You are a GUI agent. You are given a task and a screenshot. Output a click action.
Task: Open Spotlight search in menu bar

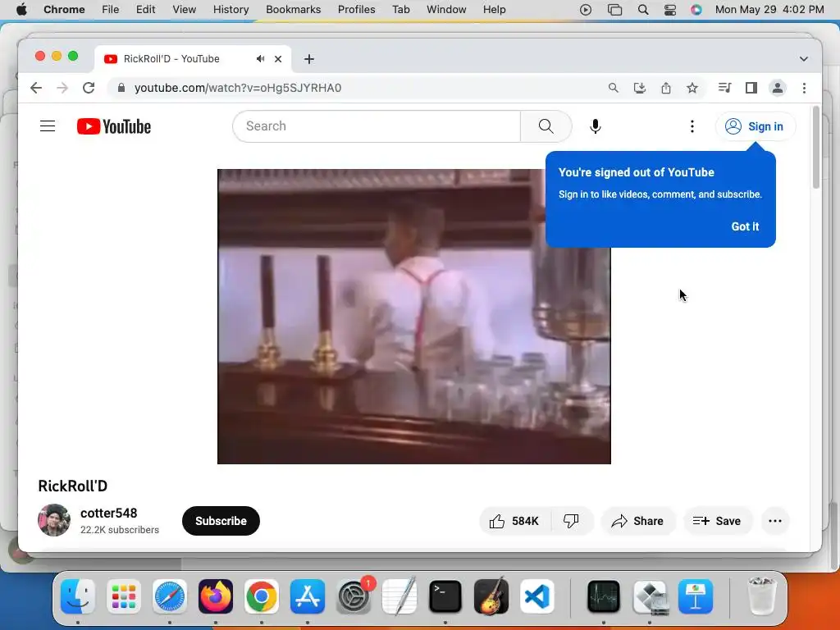[643, 10]
